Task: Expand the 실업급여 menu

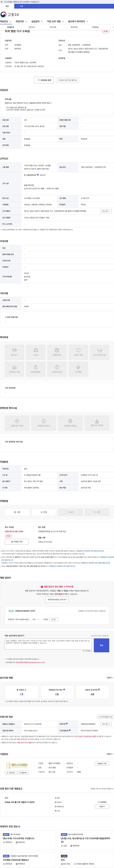Action: [37, 22]
